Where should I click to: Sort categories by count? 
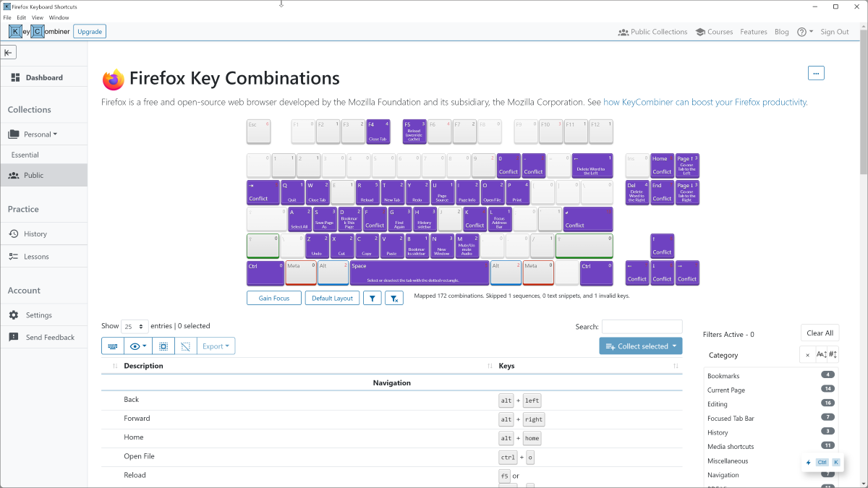pos(833,355)
